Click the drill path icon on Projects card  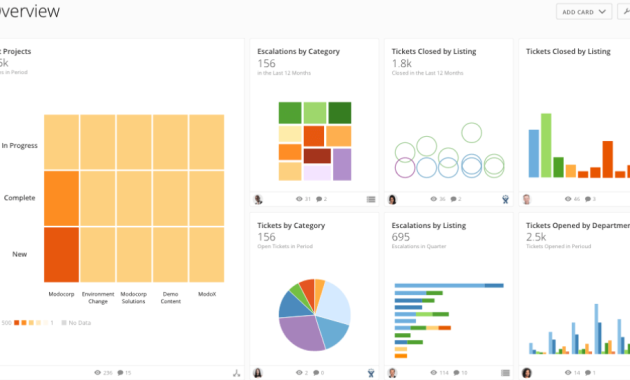237,373
